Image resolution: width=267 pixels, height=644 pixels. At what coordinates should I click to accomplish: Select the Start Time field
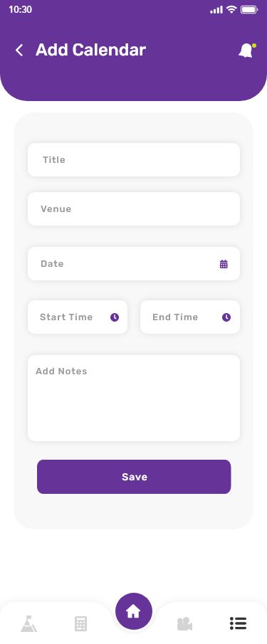(78, 317)
